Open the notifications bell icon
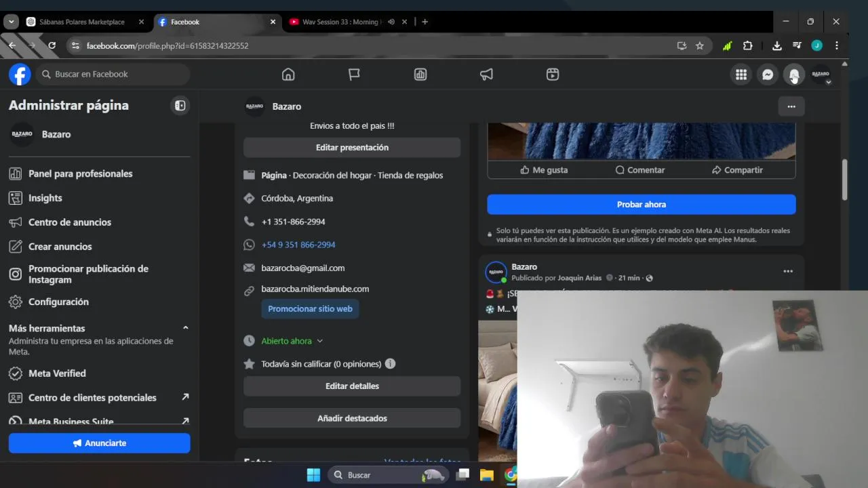 click(x=794, y=75)
